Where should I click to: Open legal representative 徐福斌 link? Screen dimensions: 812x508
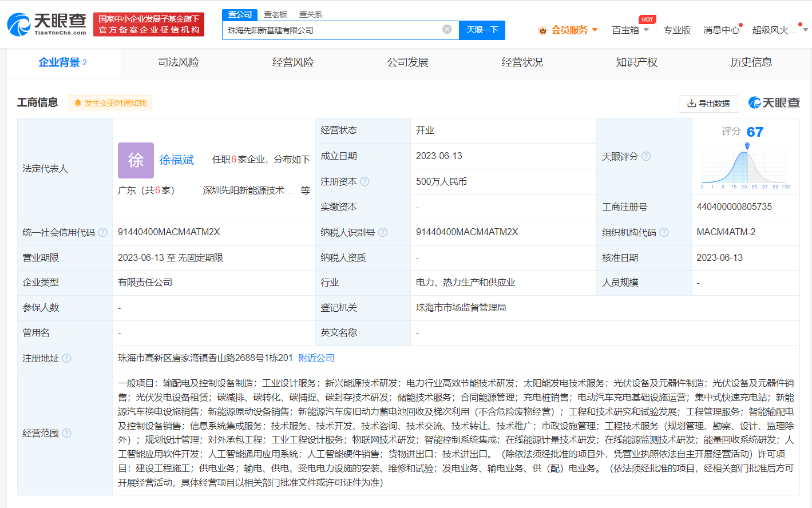[x=176, y=160]
